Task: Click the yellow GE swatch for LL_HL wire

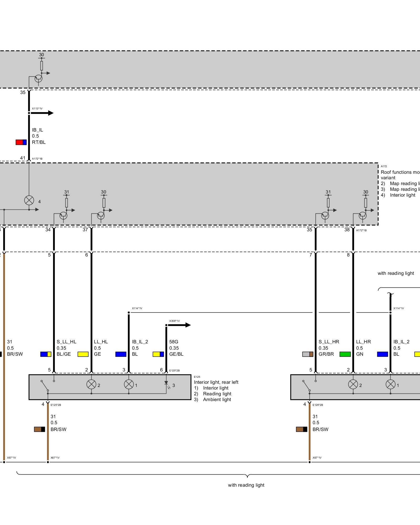Action: 83,354
